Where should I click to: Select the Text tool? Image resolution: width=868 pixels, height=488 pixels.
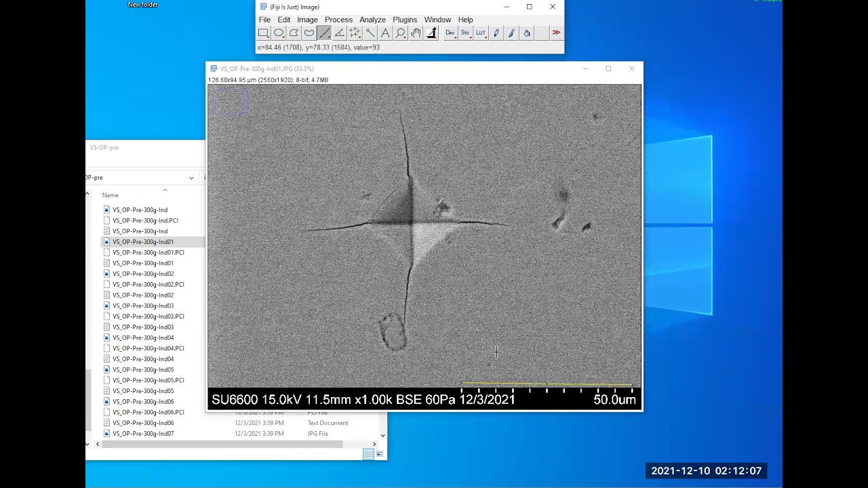point(385,33)
